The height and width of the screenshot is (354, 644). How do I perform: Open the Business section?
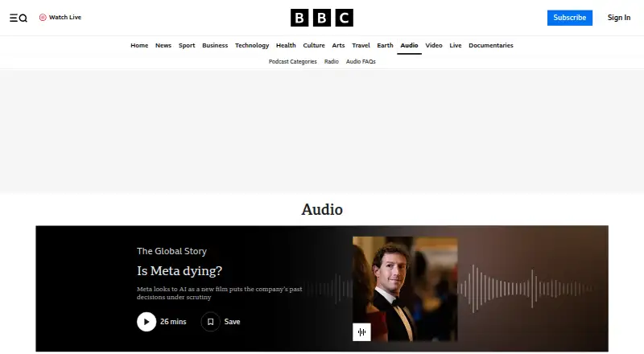[x=215, y=45]
